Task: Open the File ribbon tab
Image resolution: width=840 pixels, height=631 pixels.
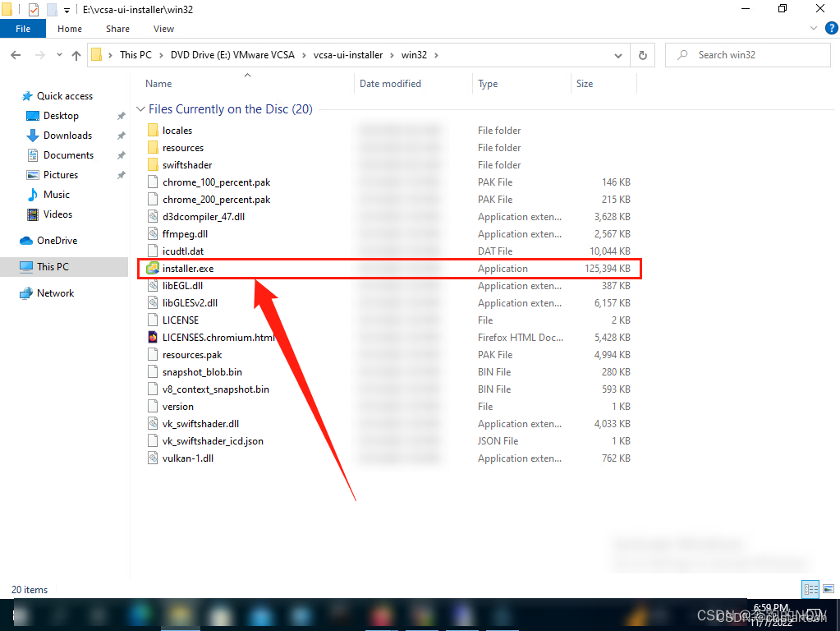Action: click(23, 29)
